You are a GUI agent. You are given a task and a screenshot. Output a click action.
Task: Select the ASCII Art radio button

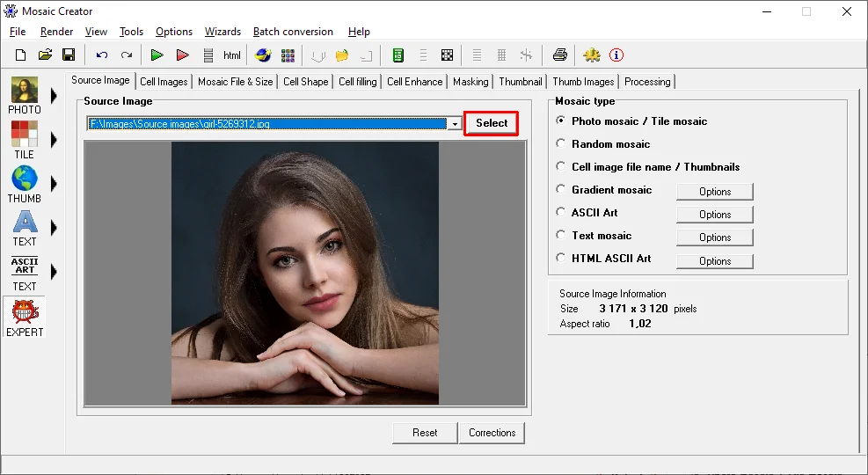coord(561,212)
